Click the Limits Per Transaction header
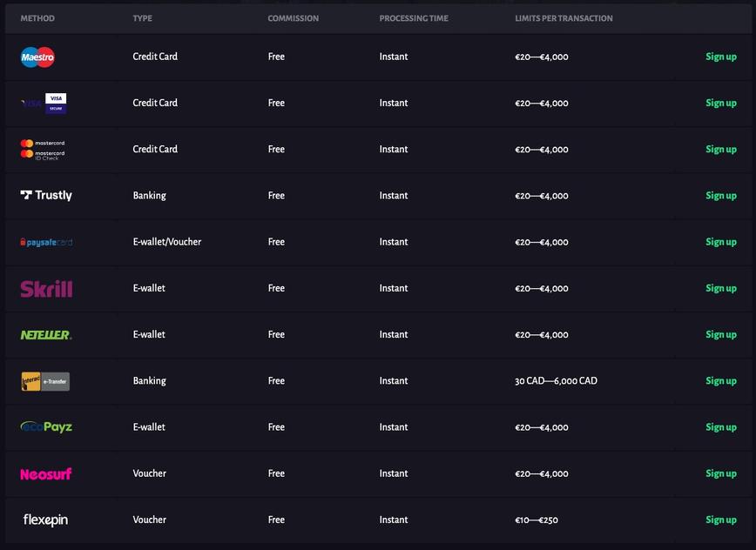 tap(564, 18)
